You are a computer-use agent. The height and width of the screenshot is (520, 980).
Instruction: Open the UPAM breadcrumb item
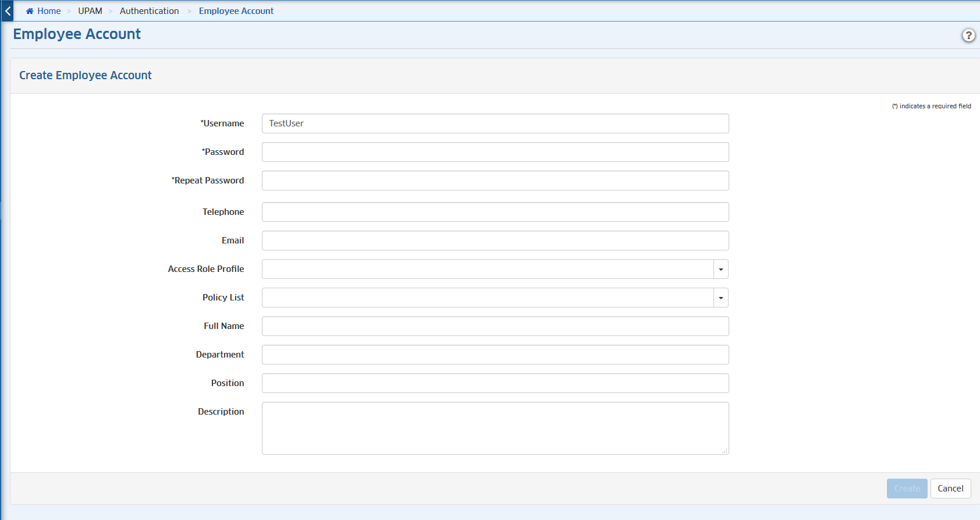(x=90, y=11)
